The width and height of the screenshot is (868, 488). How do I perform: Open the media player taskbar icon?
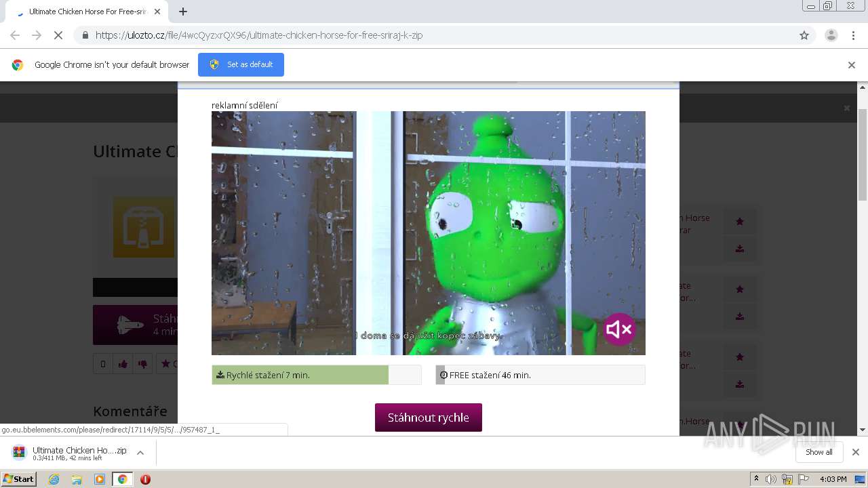click(100, 479)
